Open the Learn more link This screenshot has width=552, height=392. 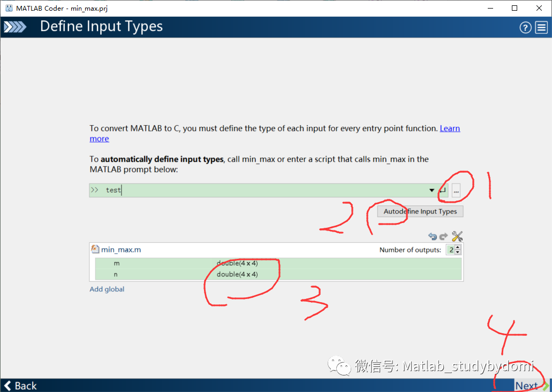pyautogui.click(x=450, y=128)
